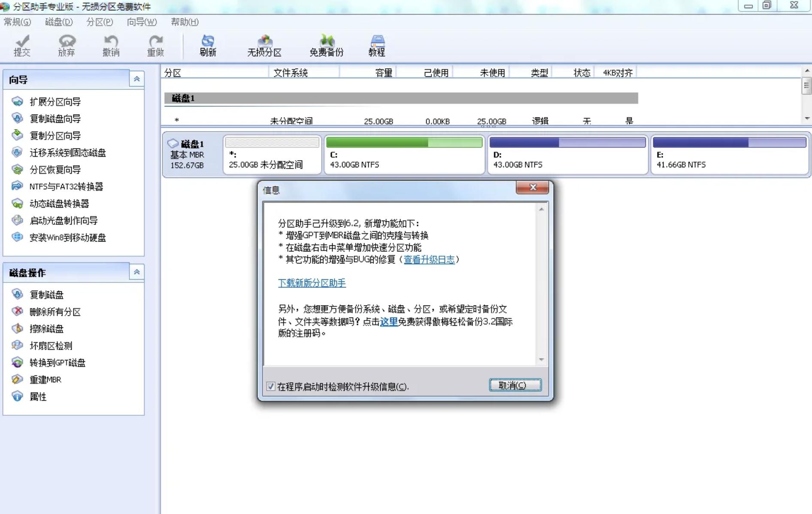Click the 坏扇区检测 icon

[17, 345]
